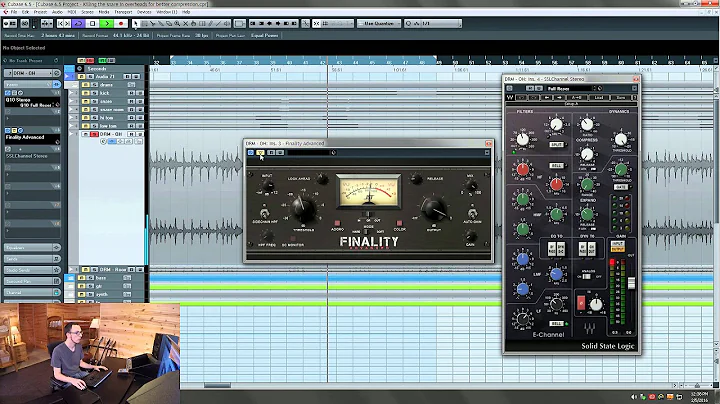Toggle power on SSLChannel Stereo insert
This screenshot has width=720, height=404.
[8, 149]
